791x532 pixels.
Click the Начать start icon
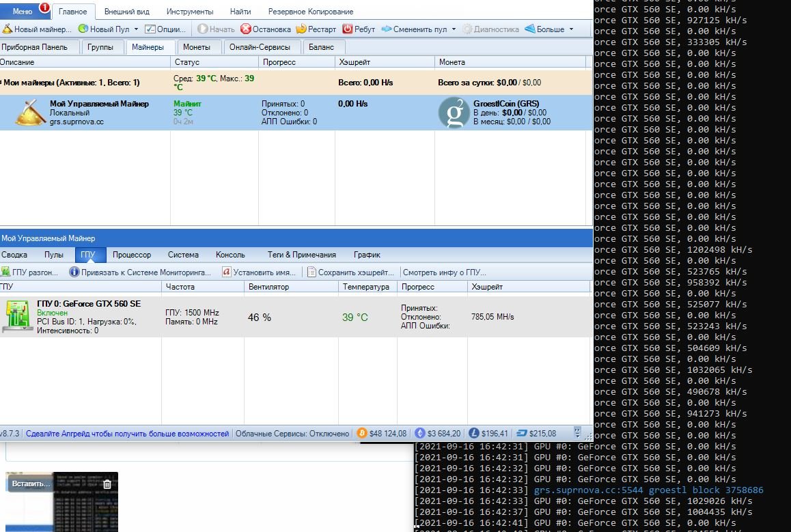pyautogui.click(x=202, y=29)
